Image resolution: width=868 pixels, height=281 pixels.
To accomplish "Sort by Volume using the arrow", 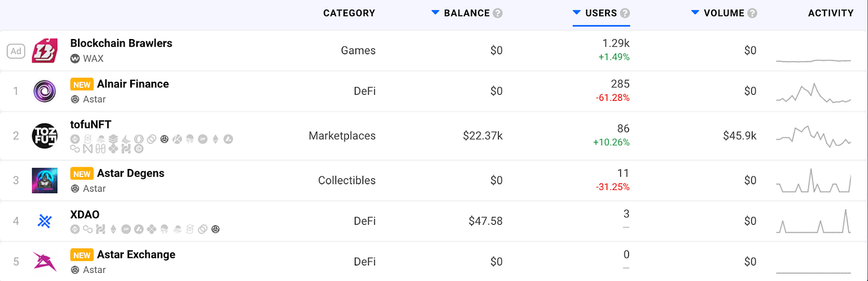I will [695, 13].
